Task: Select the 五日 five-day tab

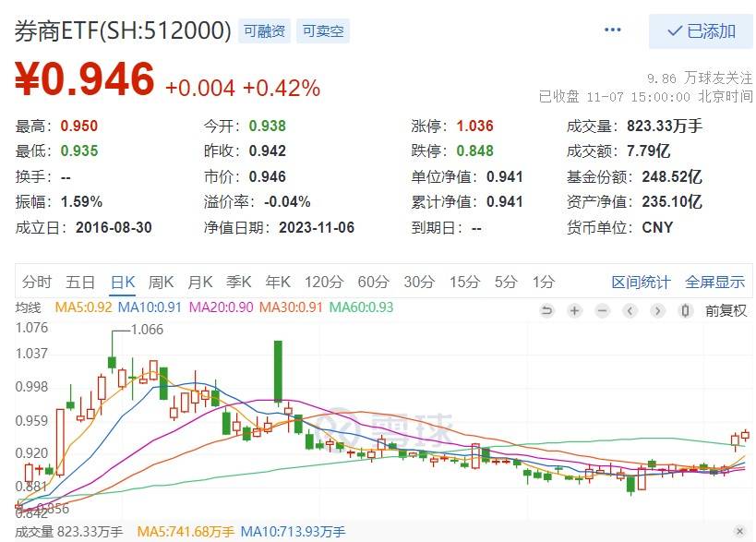Action: (80, 282)
